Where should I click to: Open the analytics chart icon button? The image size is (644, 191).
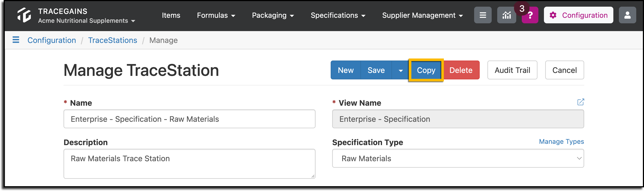506,15
